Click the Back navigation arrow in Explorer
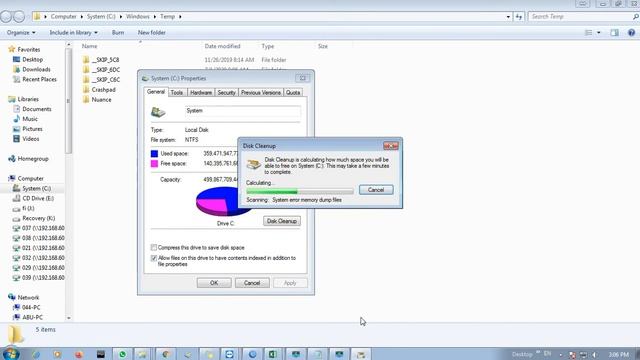This screenshot has height=360, width=640. point(6,16)
